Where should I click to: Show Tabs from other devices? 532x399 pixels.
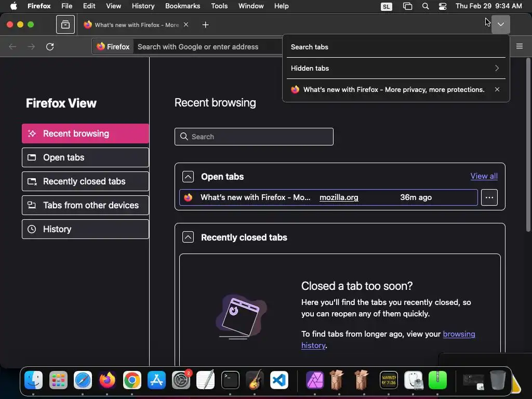point(86,205)
